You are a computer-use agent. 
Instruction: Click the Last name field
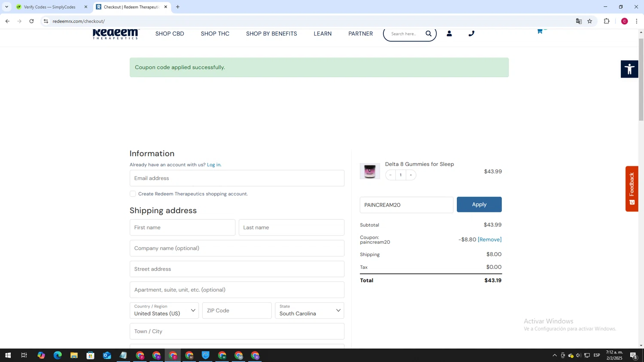(292, 227)
